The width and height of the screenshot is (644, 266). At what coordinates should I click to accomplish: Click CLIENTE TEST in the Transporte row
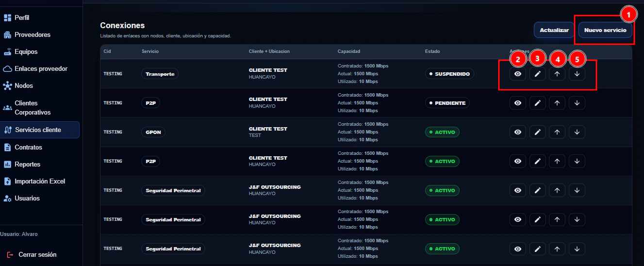(x=268, y=70)
